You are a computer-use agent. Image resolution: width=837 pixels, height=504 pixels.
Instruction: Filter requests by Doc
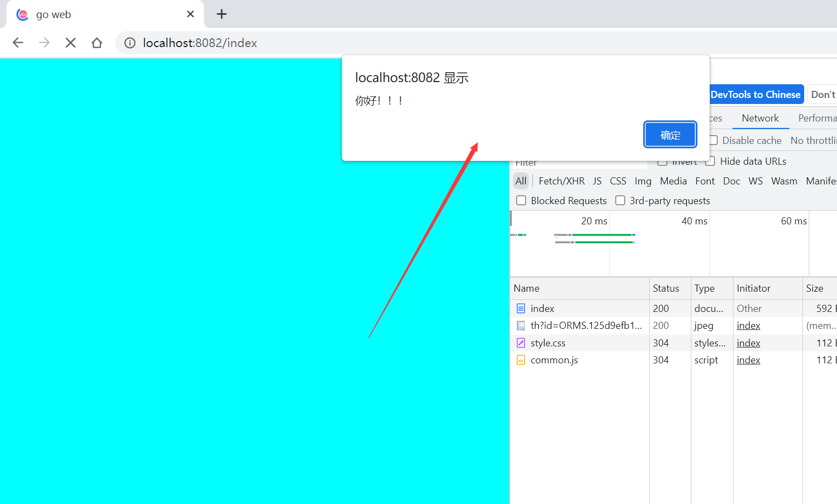(731, 181)
